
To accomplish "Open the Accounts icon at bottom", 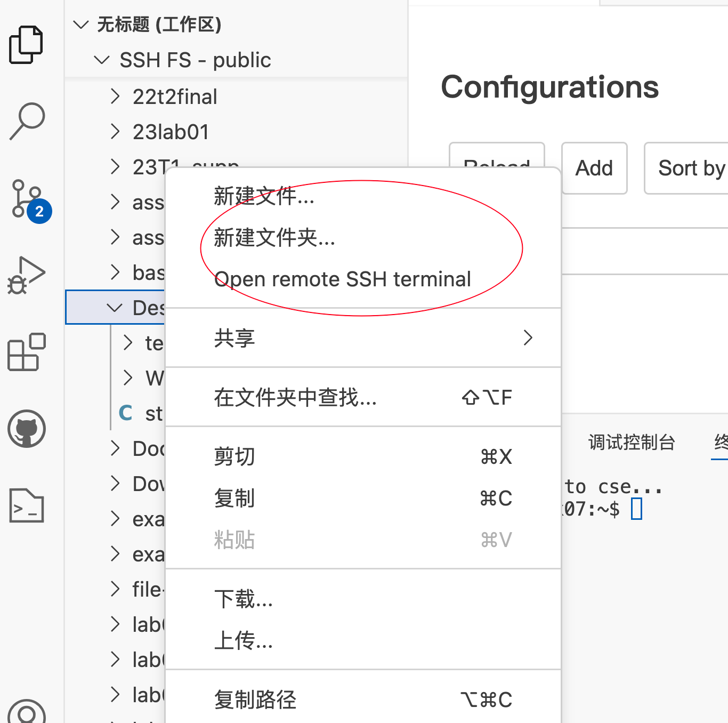I will (x=27, y=711).
